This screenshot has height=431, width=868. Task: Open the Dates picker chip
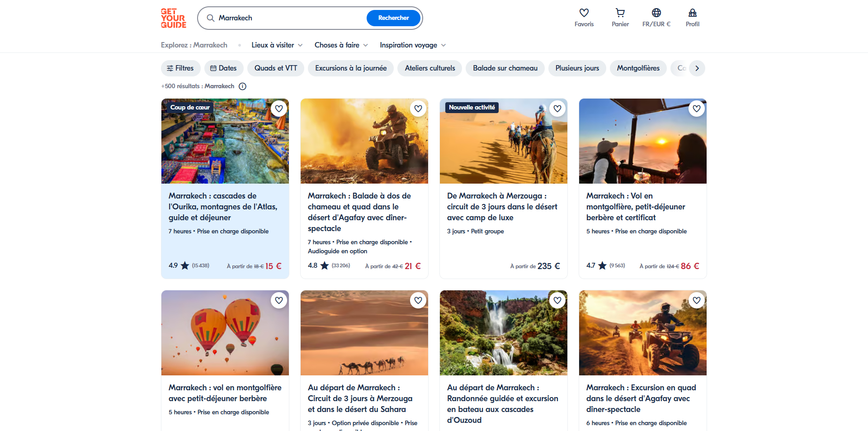224,68
